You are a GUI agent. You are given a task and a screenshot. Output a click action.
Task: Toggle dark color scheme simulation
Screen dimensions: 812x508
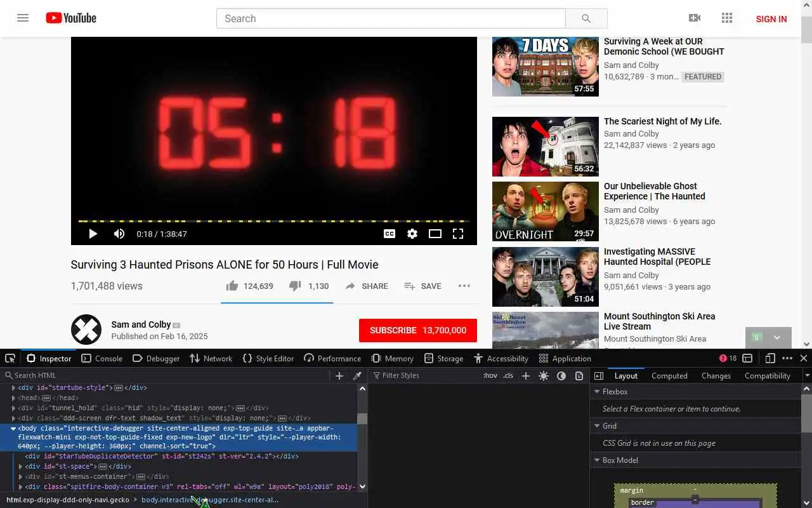561,376
